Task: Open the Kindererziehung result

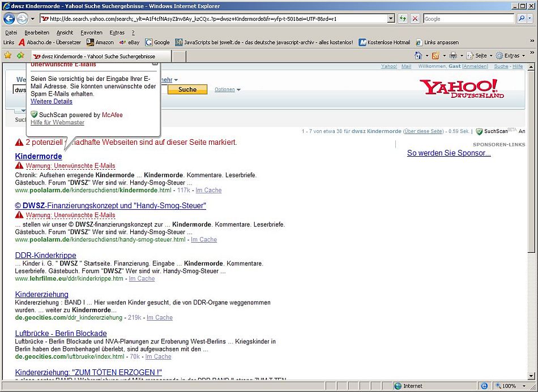Action: pyautogui.click(x=42, y=294)
